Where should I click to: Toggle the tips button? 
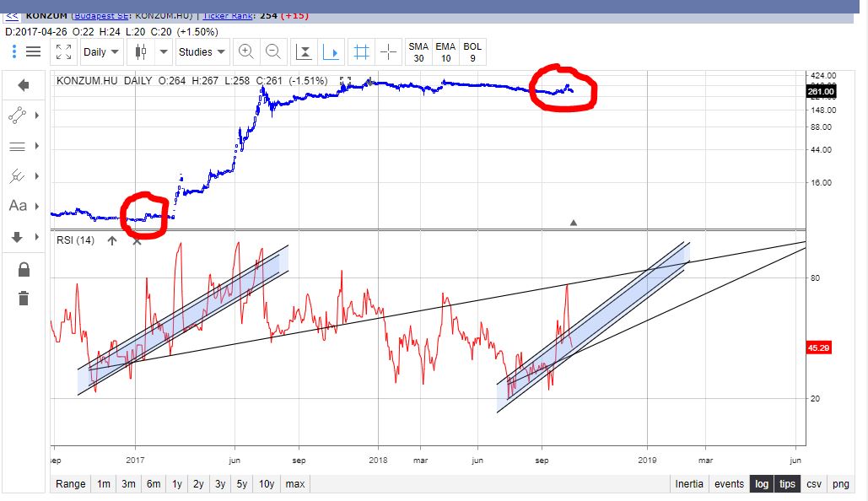pos(787,484)
